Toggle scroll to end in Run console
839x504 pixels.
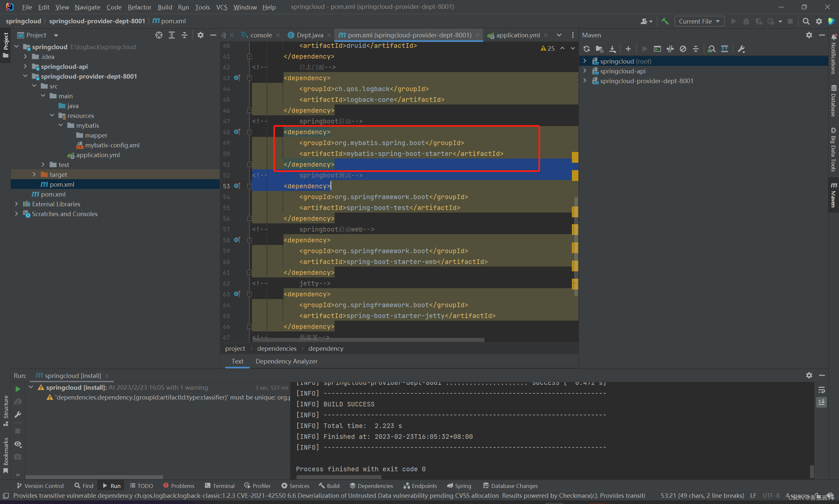(x=822, y=402)
